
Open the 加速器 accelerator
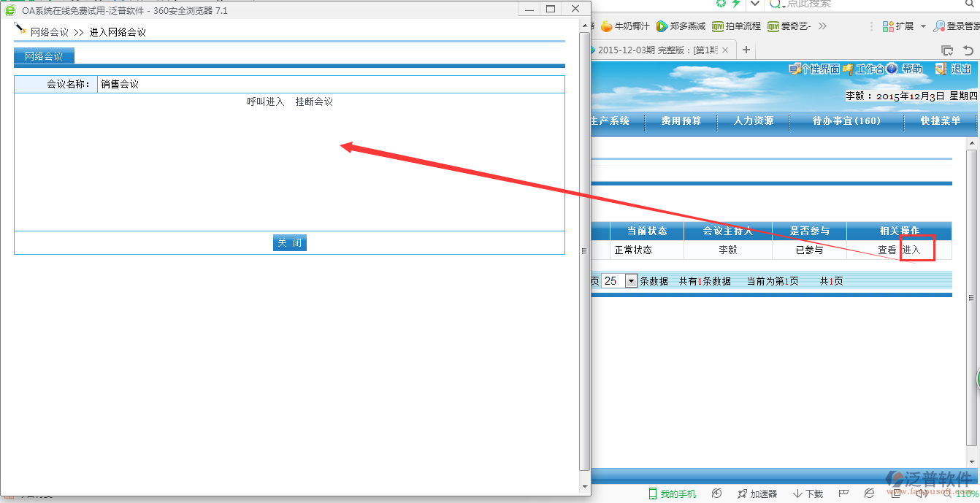(x=757, y=494)
